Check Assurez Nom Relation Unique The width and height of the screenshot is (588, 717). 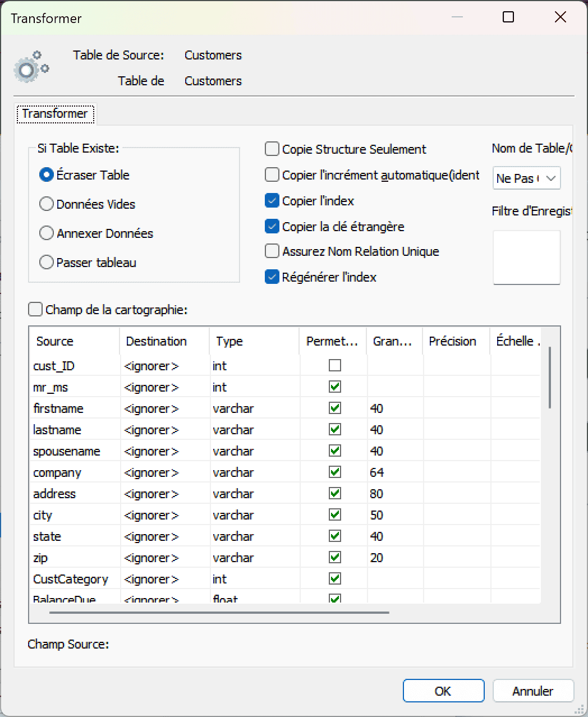pos(272,251)
